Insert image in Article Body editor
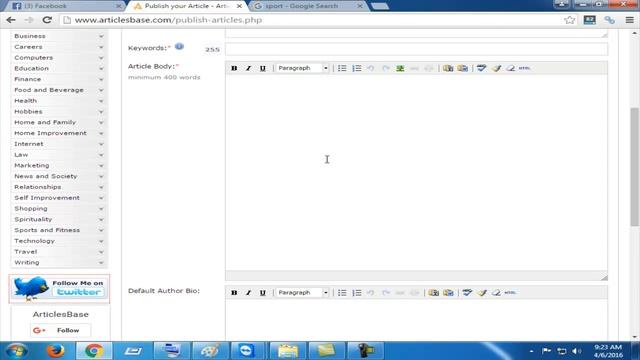Viewport: 640px width, 360px height. (400, 68)
